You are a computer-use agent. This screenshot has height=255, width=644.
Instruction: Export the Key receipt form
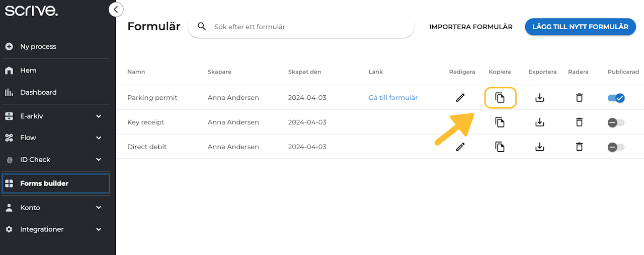pyautogui.click(x=539, y=122)
